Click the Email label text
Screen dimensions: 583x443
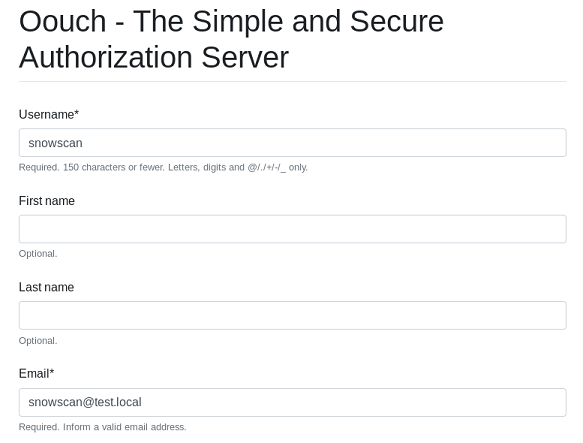tap(34, 373)
